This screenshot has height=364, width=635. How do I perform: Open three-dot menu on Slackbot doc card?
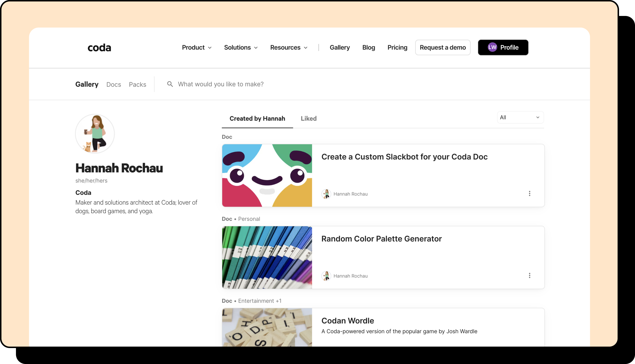[x=529, y=194]
